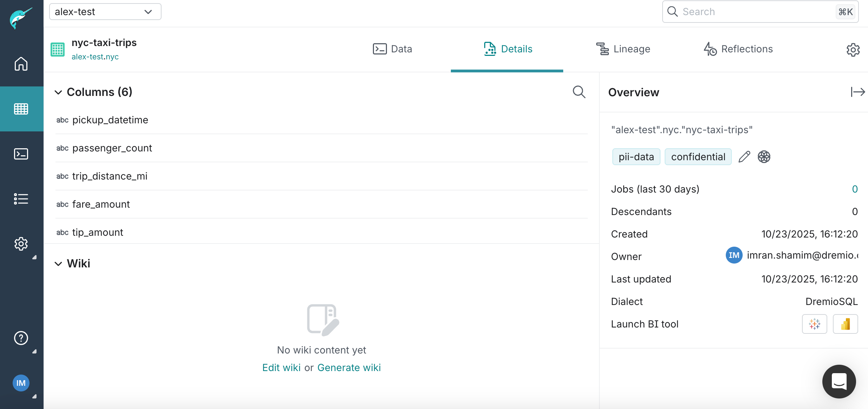Image resolution: width=868 pixels, height=409 pixels.
Task: Click the Generate wiki link
Action: (x=349, y=368)
